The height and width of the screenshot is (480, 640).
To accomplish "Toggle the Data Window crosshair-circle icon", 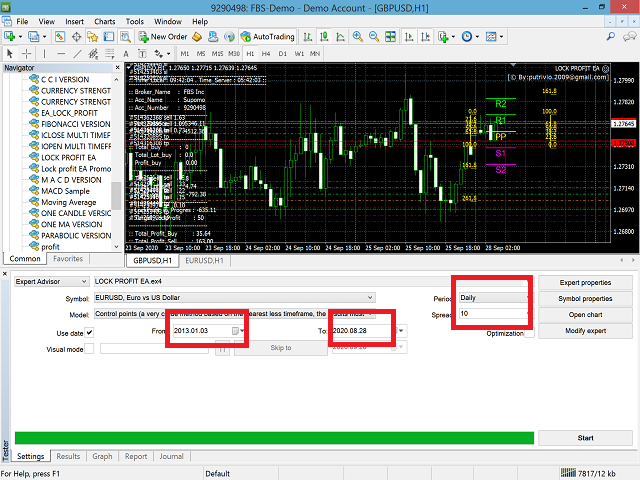I will point(76,37).
